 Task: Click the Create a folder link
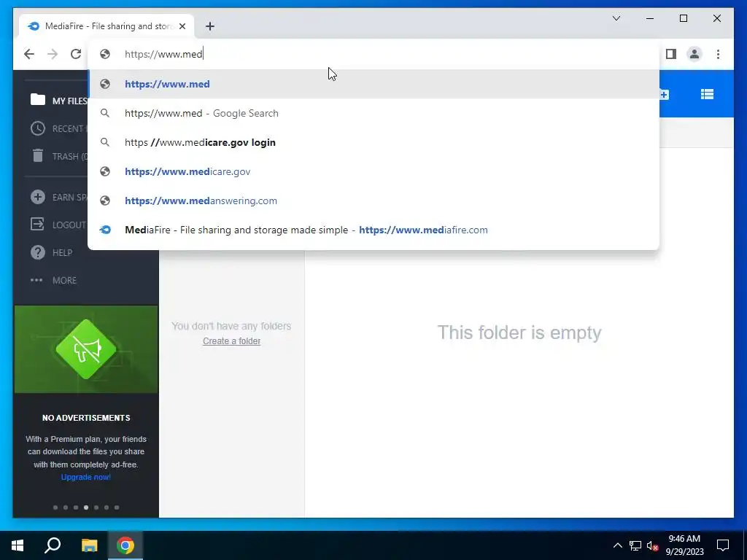pyautogui.click(x=231, y=341)
